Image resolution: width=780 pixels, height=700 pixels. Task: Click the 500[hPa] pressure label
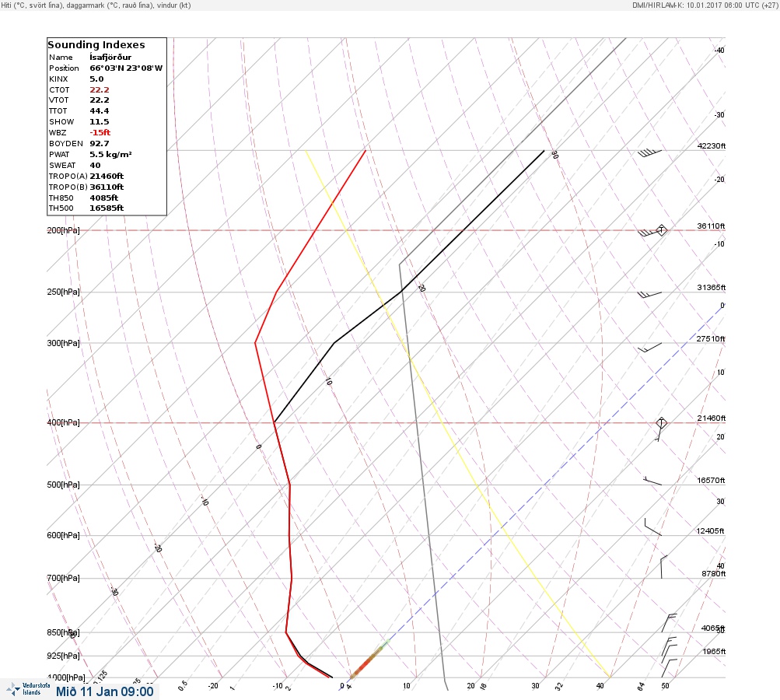pyautogui.click(x=63, y=485)
